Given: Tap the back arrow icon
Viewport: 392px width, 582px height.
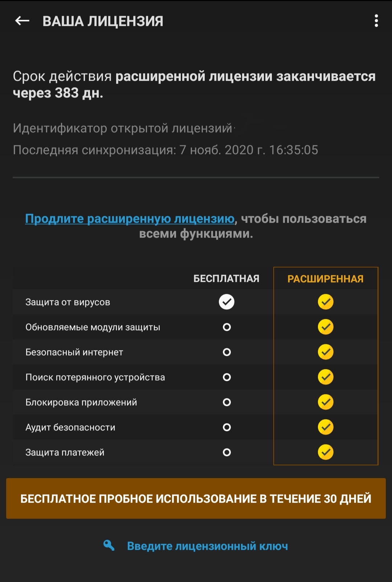Looking at the screenshot, I should [22, 21].
